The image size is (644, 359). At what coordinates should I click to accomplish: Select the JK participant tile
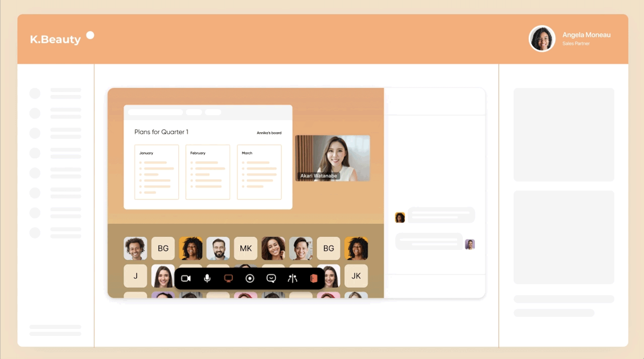[356, 276]
